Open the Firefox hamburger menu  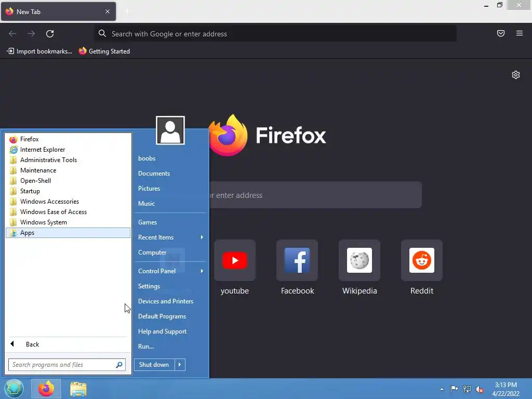tap(520, 33)
